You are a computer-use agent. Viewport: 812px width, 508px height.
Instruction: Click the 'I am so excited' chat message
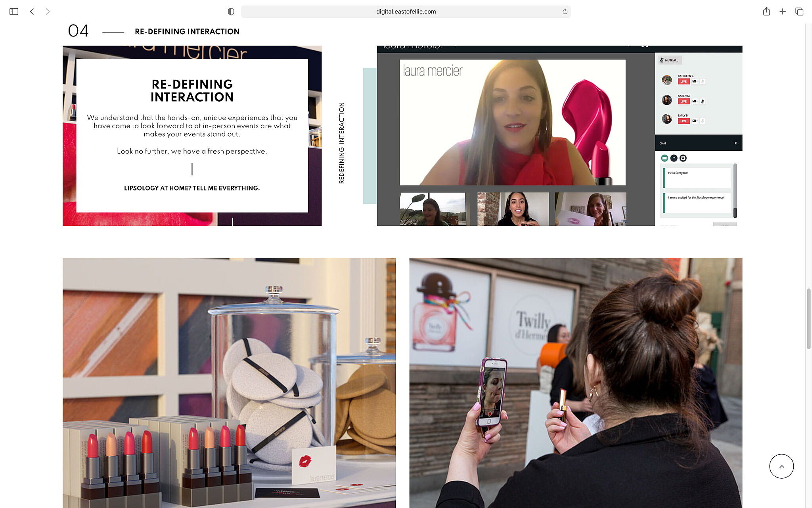tap(697, 202)
